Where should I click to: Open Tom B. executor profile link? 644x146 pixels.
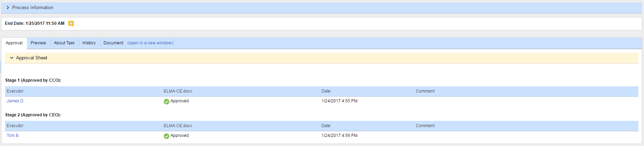click(x=13, y=136)
